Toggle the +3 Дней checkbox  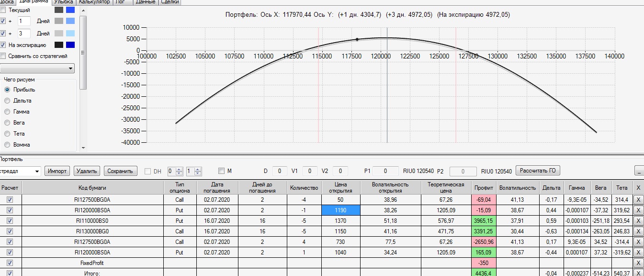pyautogui.click(x=3, y=34)
